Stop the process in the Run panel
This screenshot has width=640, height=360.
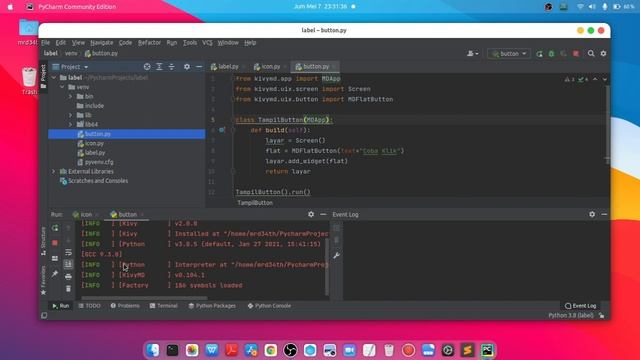point(55,243)
